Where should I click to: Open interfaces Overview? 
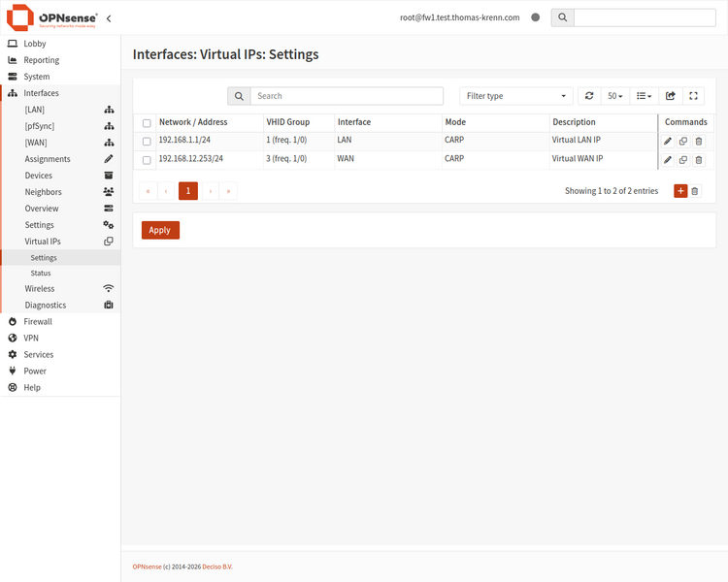(x=42, y=209)
